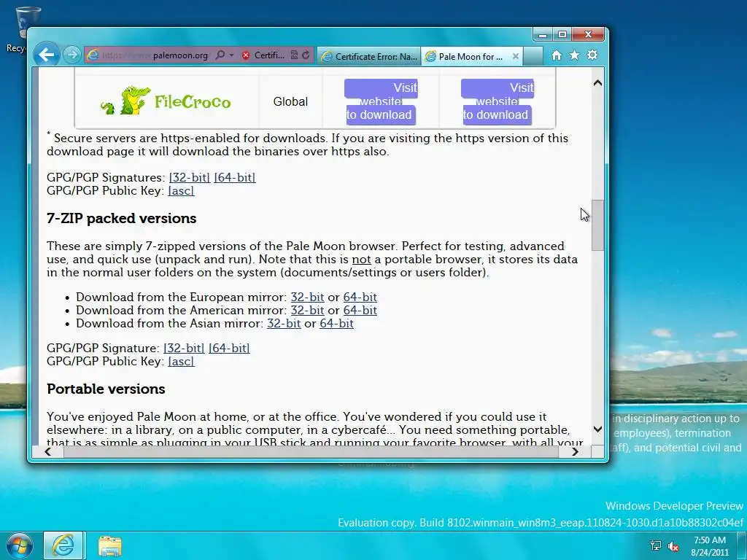Download Asian mirror 64-bit 7-zip
Viewport: 747px width, 560px height.
pyautogui.click(x=336, y=324)
